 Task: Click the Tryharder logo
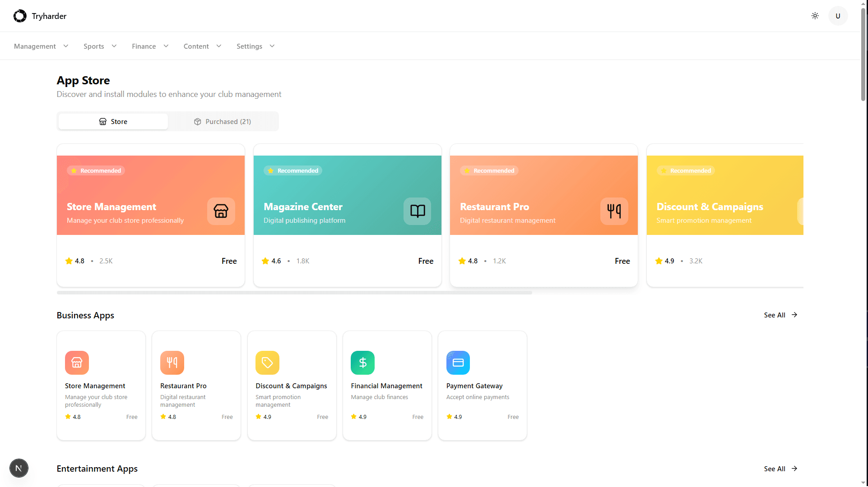point(40,16)
